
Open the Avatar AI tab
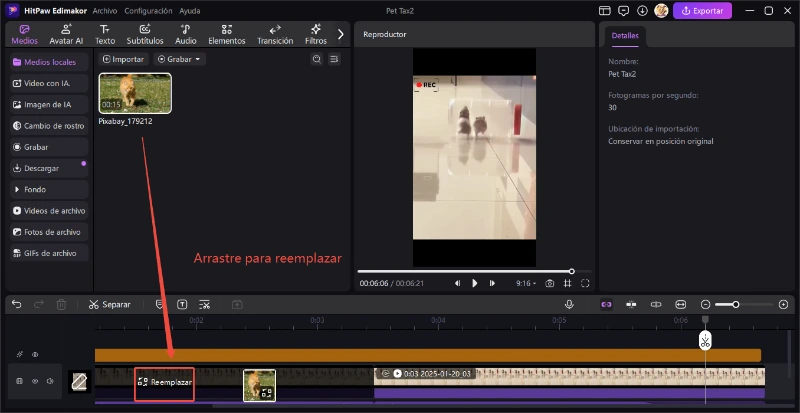point(66,35)
